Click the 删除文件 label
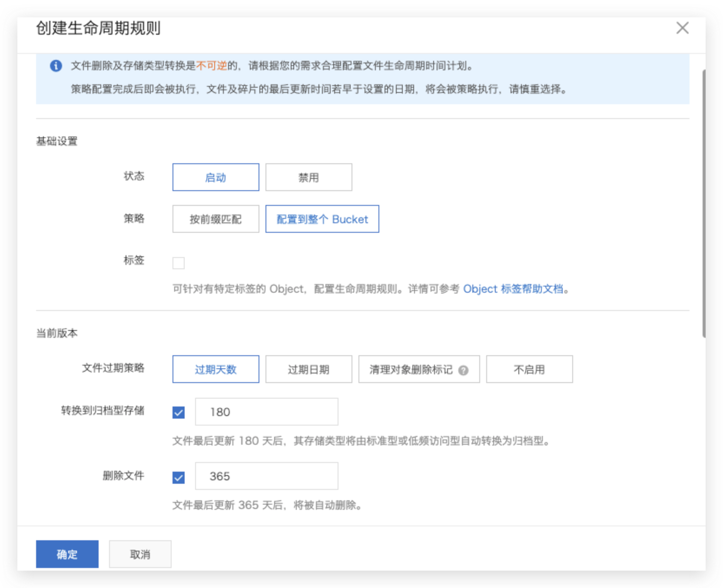Image resolution: width=723 pixels, height=588 pixels. point(123,476)
